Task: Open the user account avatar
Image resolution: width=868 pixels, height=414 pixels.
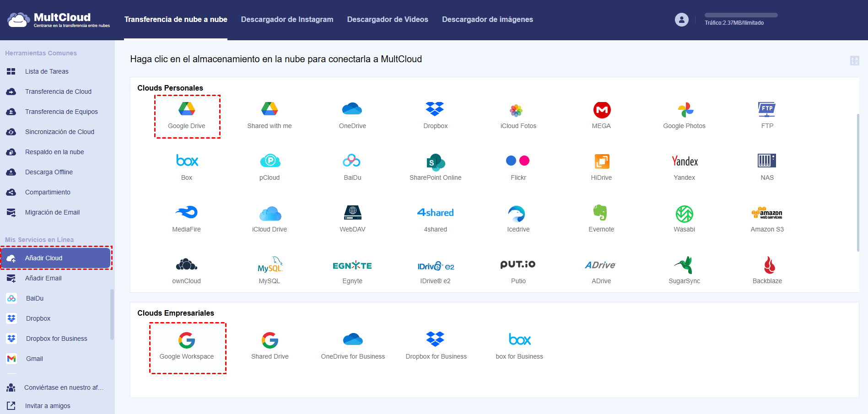Action: click(681, 20)
